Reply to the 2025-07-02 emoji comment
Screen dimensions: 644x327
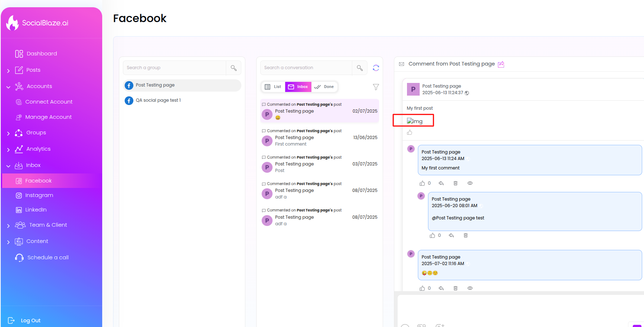441,288
